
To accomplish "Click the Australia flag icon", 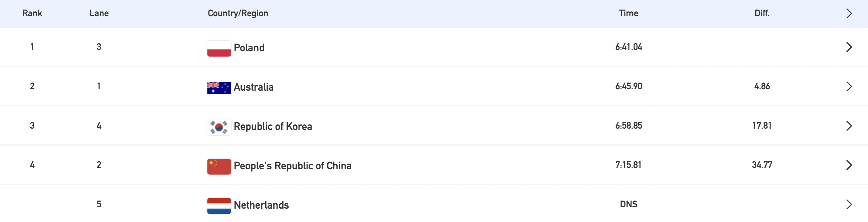I will tap(219, 88).
